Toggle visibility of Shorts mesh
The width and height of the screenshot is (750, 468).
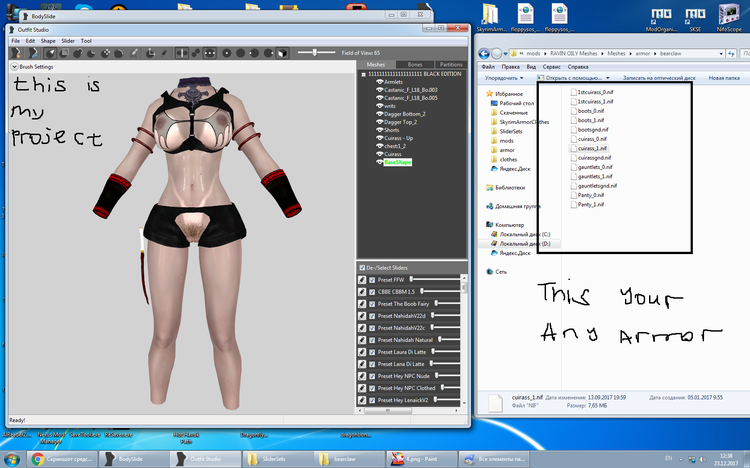[x=380, y=130]
